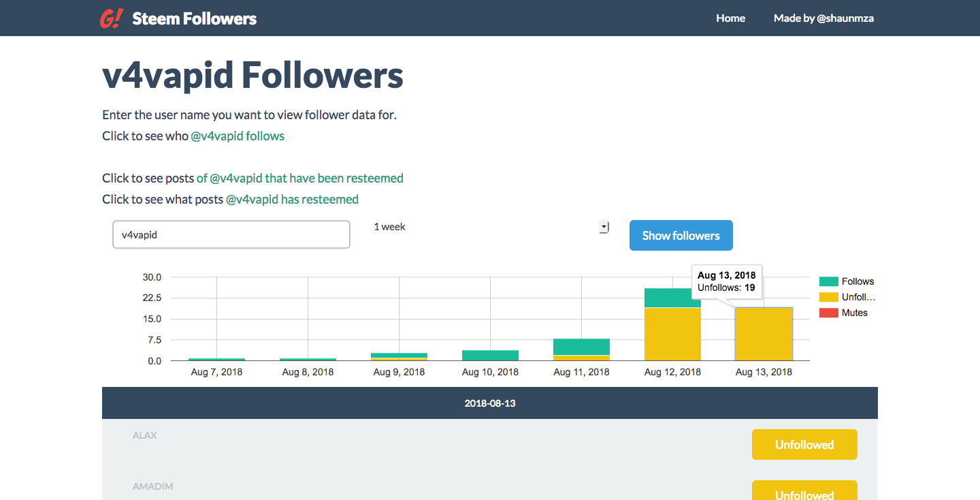Click the Mutes legend label
Screen dimensions: 980x500
click(x=855, y=313)
